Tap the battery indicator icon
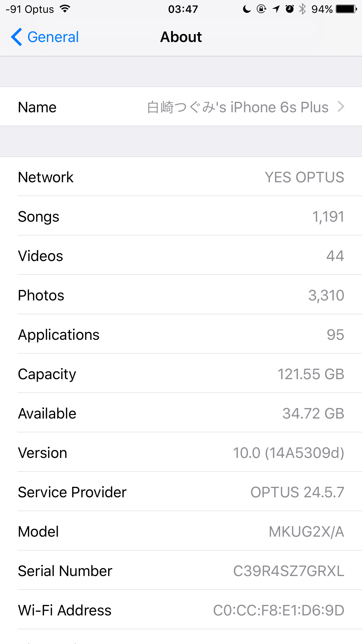This screenshot has width=362, height=644. 346,9
